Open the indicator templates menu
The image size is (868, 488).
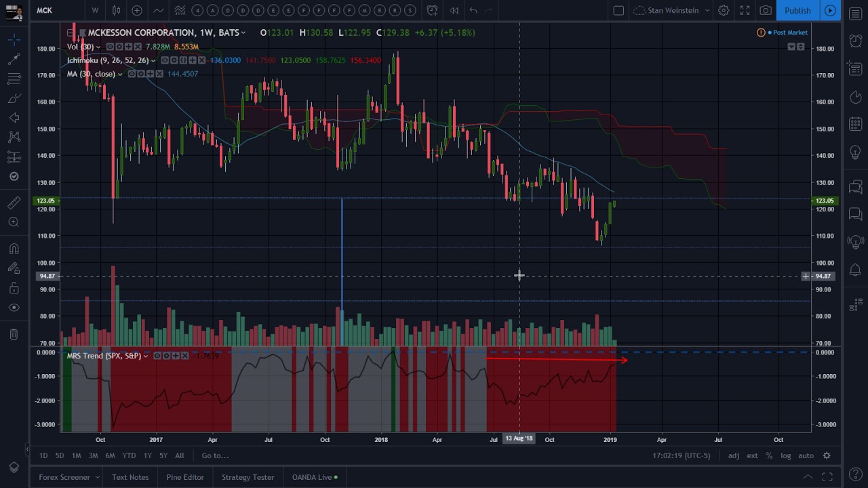click(180, 10)
